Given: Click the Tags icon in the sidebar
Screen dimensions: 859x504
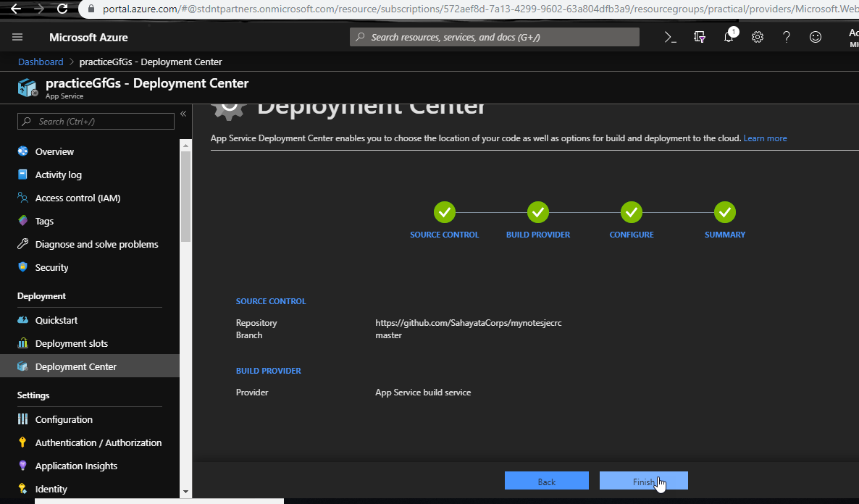Looking at the screenshot, I should (x=22, y=221).
